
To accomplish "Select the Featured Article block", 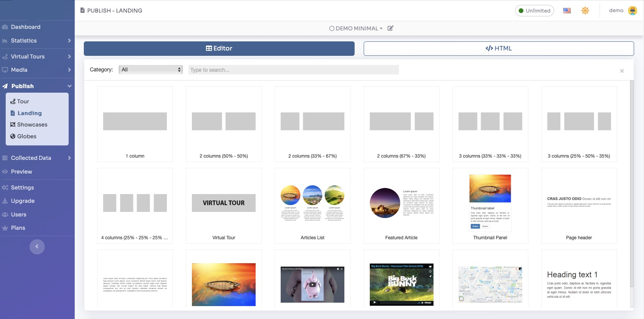I will [402, 206].
